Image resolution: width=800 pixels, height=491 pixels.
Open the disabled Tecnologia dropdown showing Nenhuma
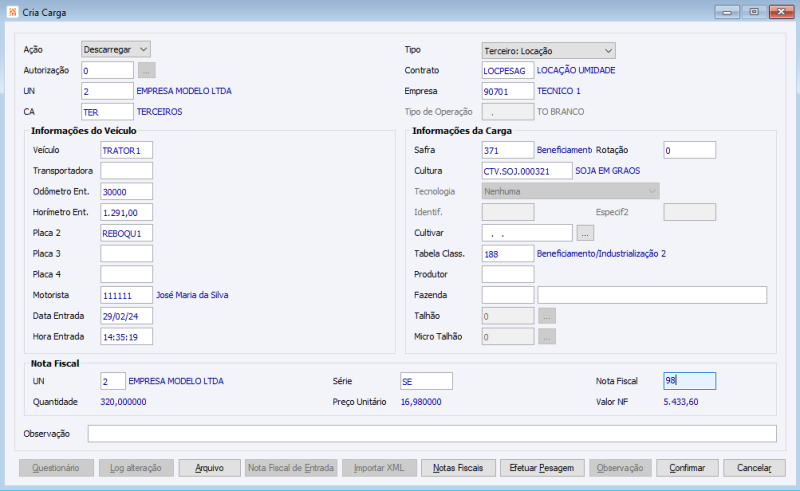pos(570,191)
